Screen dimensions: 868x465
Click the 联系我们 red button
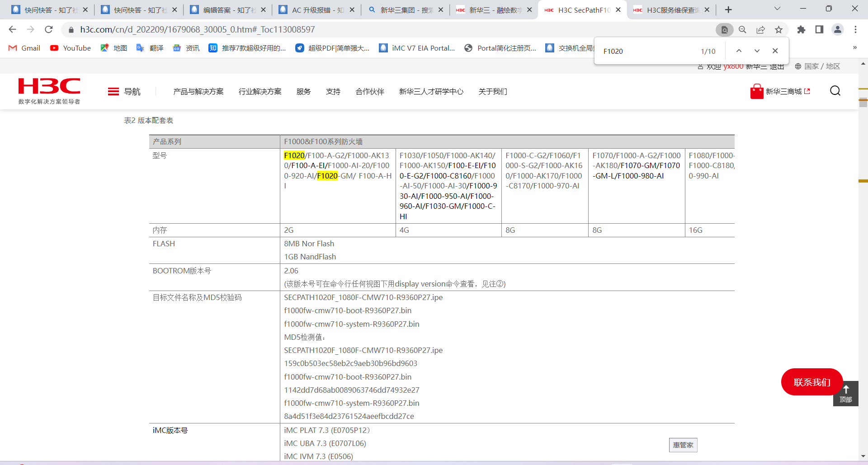(x=811, y=382)
